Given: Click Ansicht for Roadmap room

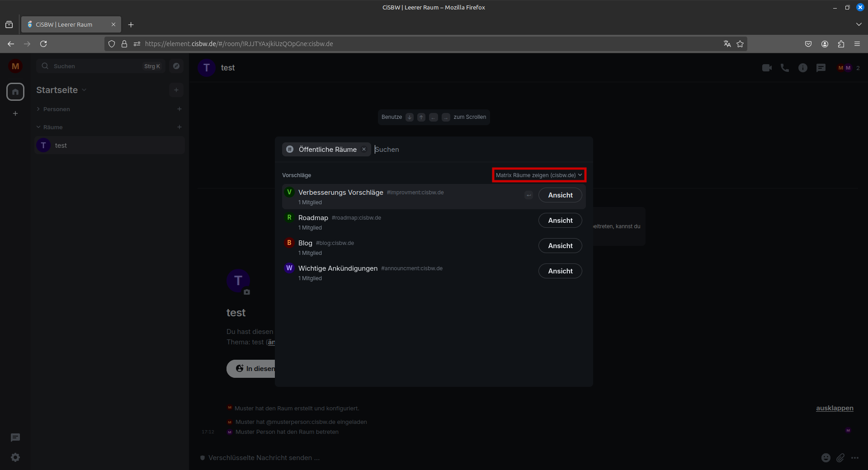Looking at the screenshot, I should coord(560,221).
